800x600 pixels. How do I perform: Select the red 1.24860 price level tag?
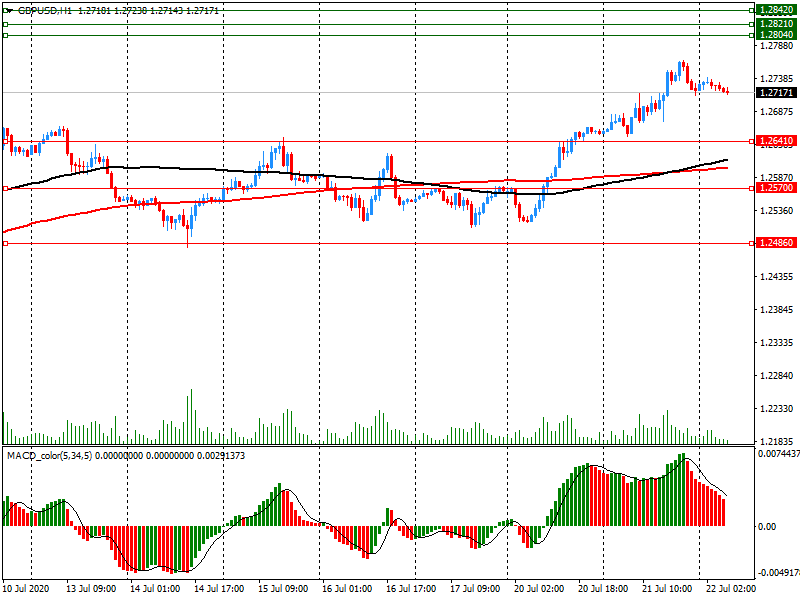775,243
